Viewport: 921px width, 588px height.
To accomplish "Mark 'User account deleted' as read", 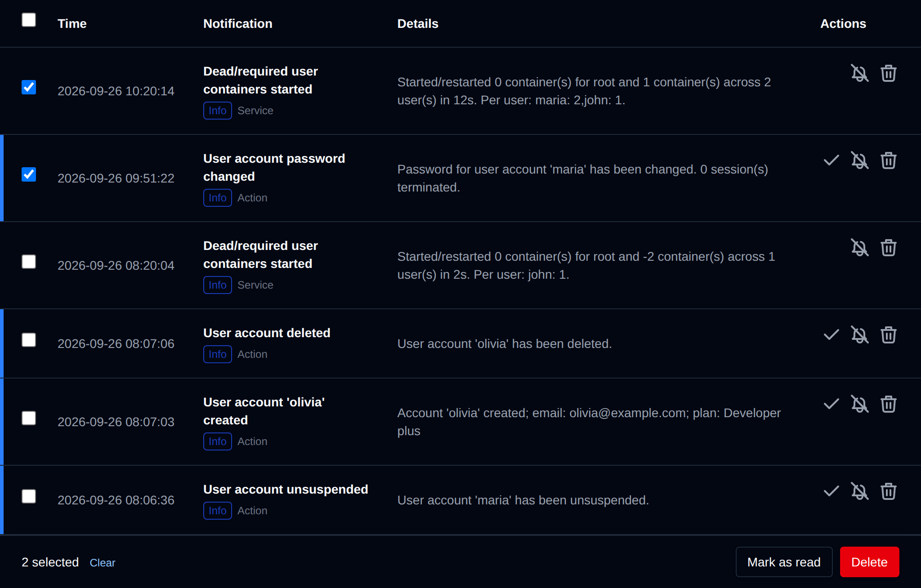I will coord(831,335).
